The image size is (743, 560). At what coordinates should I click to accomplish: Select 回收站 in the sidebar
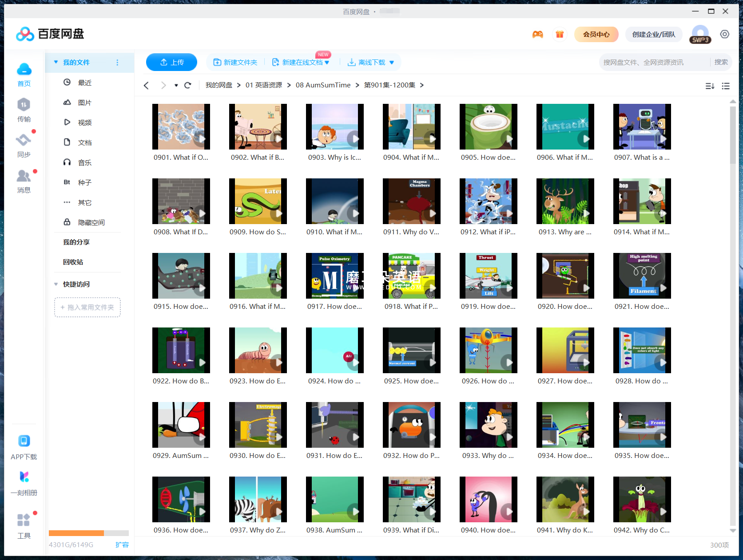[x=73, y=262]
